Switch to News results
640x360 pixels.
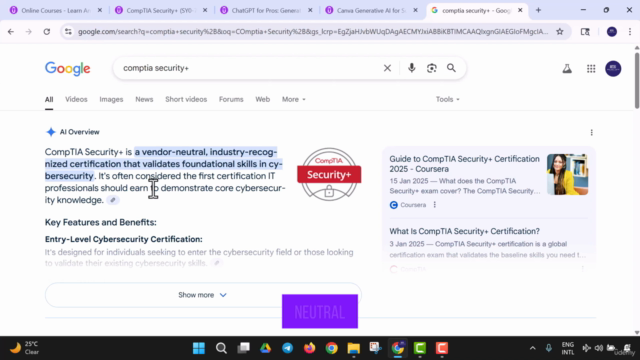[144, 99]
